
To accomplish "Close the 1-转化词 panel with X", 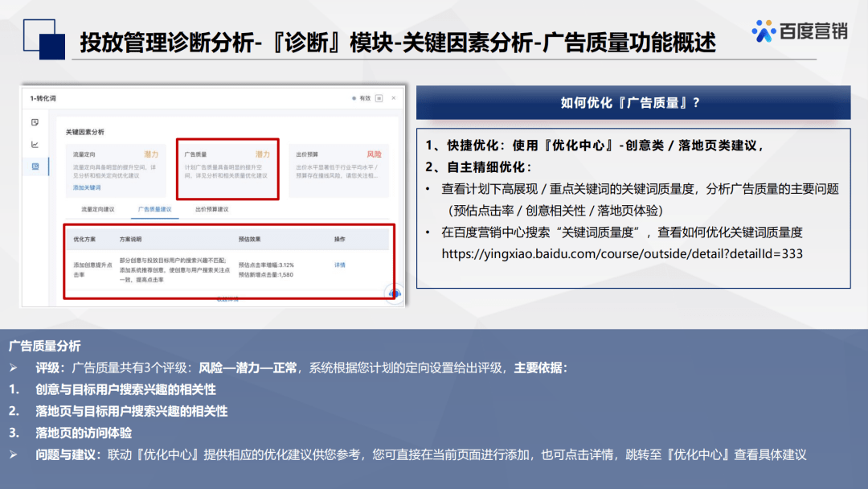I will [x=394, y=98].
